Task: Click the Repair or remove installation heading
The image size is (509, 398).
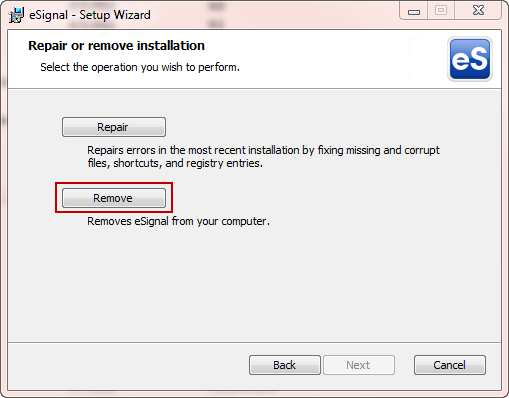Action: pyautogui.click(x=116, y=46)
